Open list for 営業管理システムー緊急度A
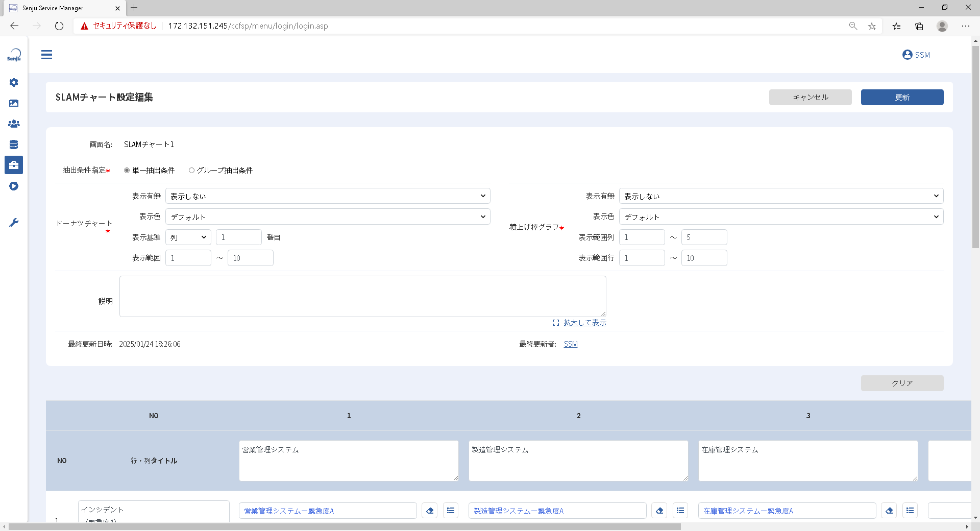Image resolution: width=980 pixels, height=531 pixels. pos(451,511)
